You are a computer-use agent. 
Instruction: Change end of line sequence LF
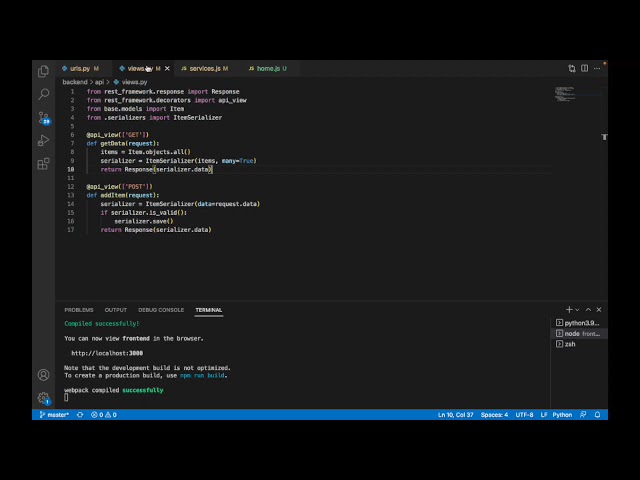(544, 415)
